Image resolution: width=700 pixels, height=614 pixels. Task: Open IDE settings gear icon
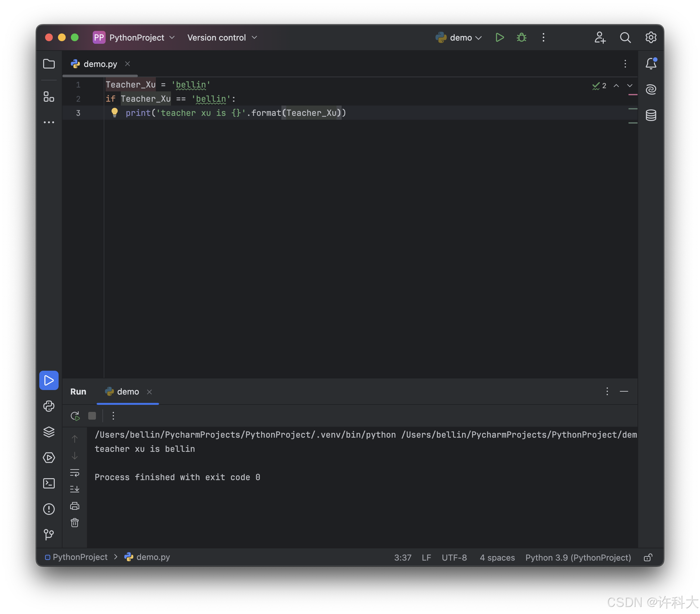[x=651, y=37]
